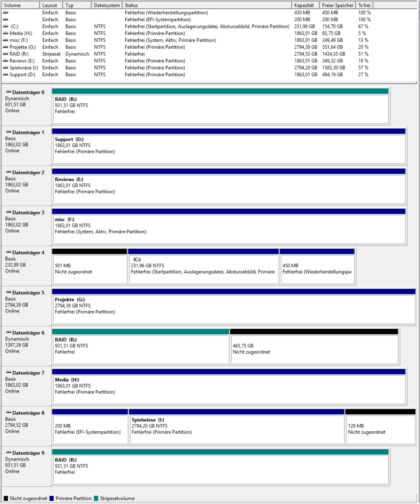Select the 450 MB recovery partition block on Datenträger 4
Image resolution: width=420 pixels, height=504 pixels.
click(x=317, y=266)
